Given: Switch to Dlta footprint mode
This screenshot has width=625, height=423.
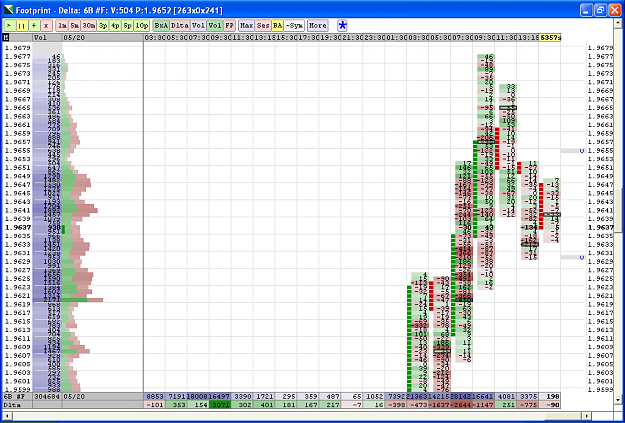Looking at the screenshot, I should point(180,26).
